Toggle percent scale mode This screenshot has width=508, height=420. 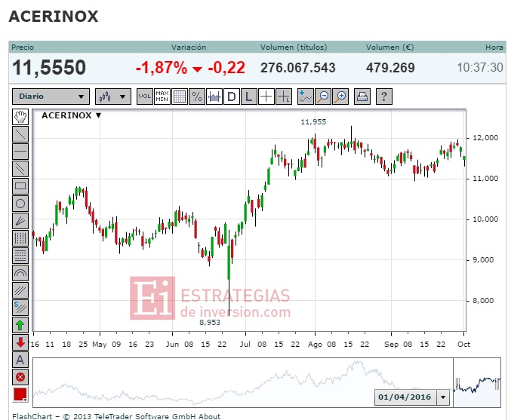pyautogui.click(x=197, y=97)
